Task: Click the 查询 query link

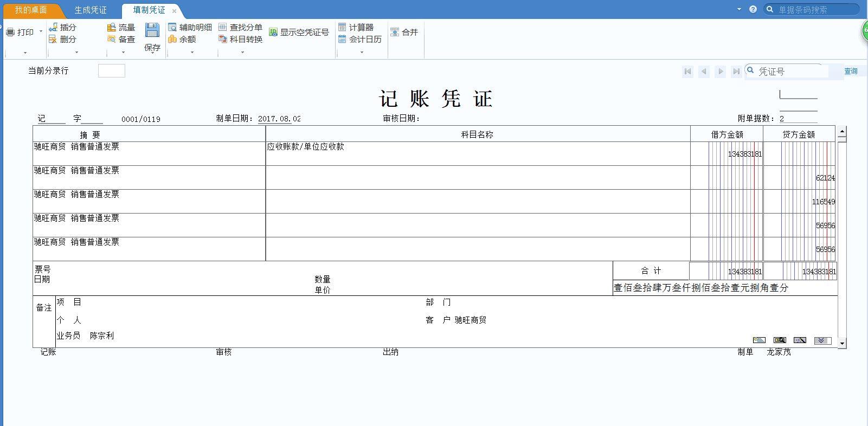Action: [x=851, y=72]
